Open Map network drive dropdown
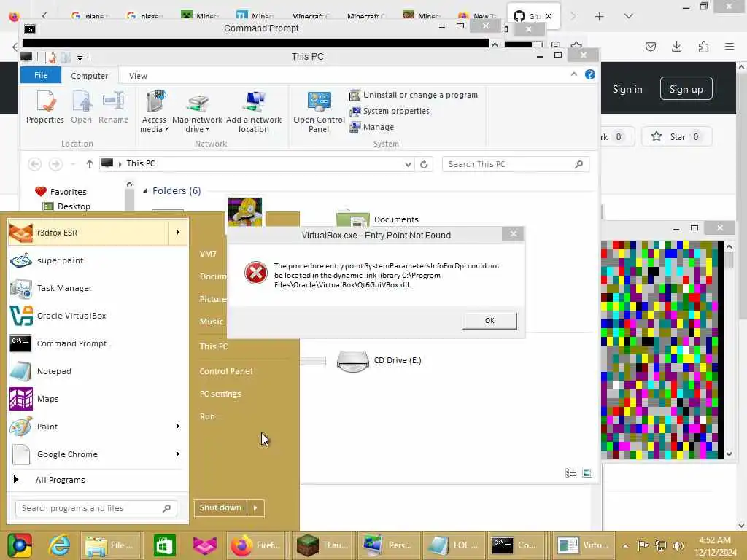 [197, 112]
